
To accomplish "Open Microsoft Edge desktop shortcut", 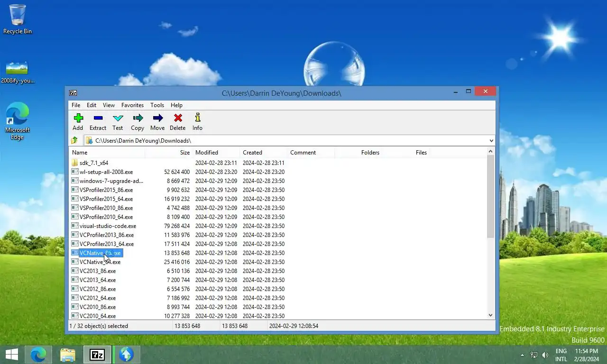I will 18,121.
